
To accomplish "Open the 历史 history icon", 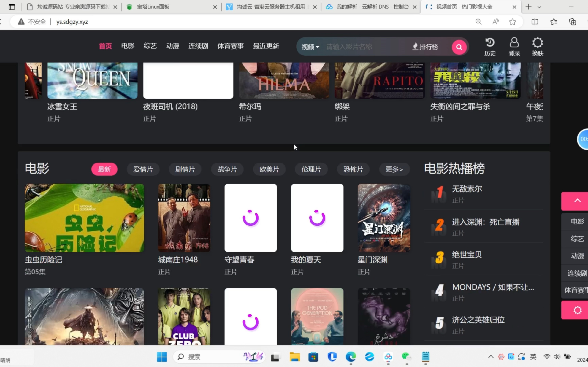I will point(490,47).
